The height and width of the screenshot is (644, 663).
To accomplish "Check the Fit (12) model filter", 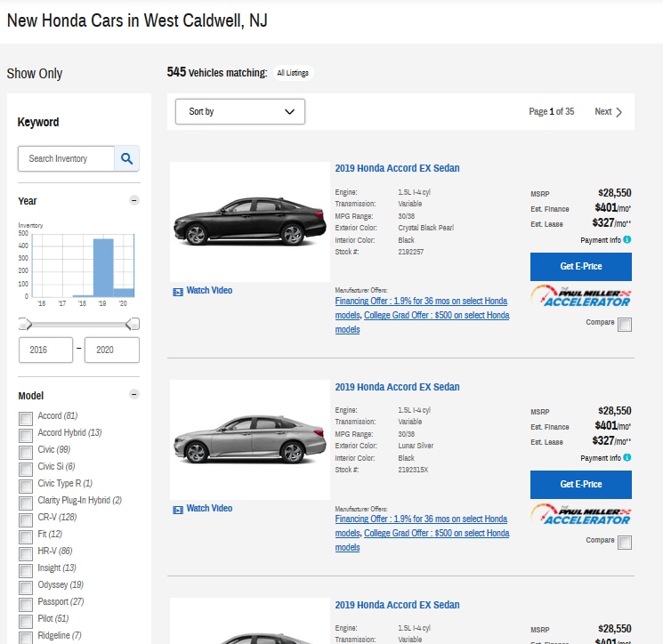I will pyautogui.click(x=26, y=537).
